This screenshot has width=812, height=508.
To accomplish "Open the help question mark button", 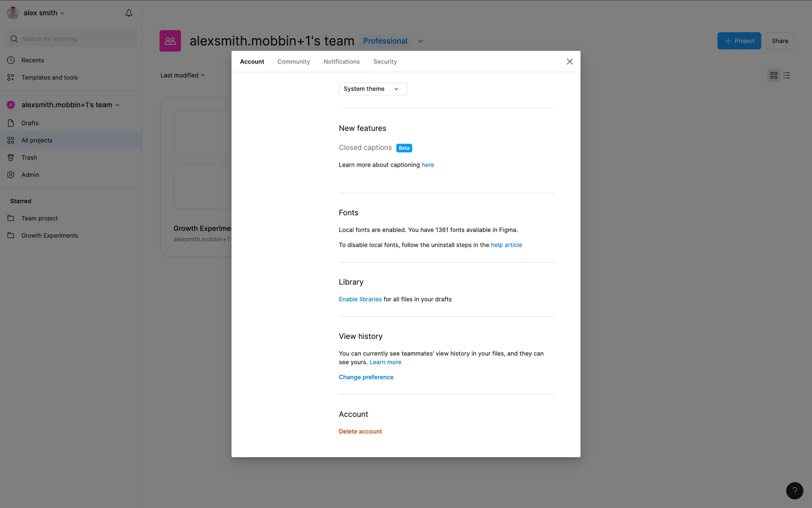I will click(x=794, y=491).
